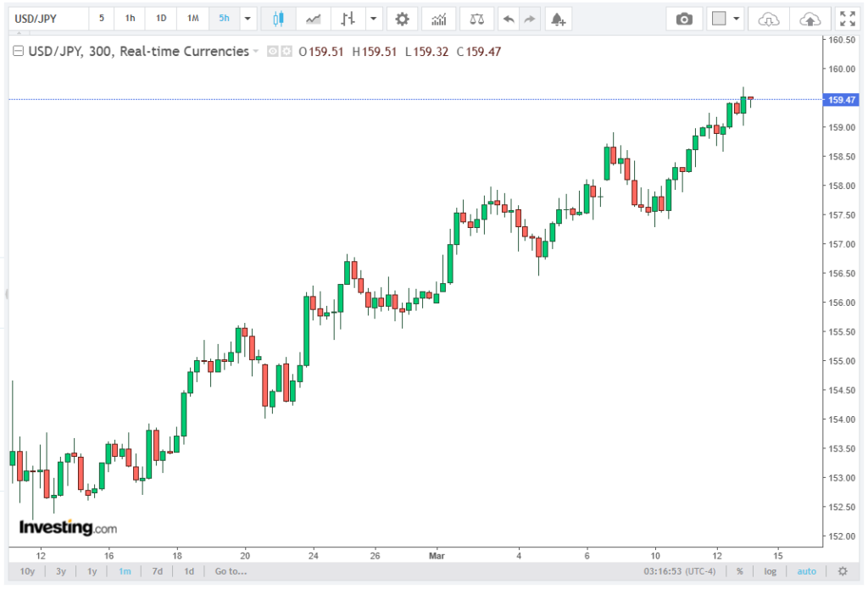This screenshot has height=589, width=868.
Task: Switch to the 1y date range
Action: click(x=92, y=571)
